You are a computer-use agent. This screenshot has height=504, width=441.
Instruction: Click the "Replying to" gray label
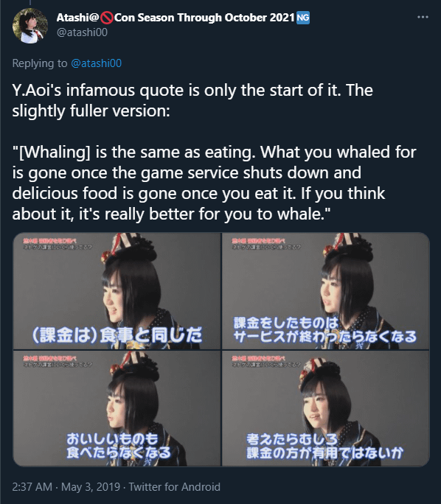tap(40, 63)
